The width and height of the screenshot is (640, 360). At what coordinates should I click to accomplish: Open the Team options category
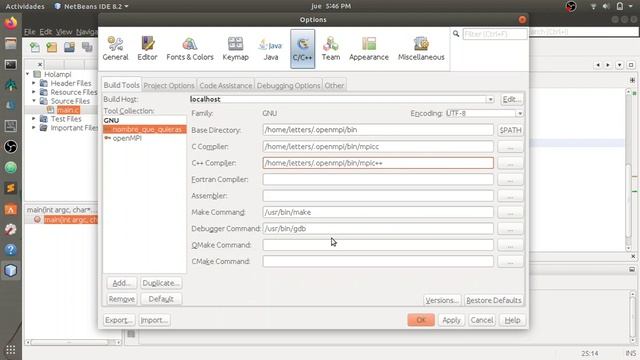point(331,49)
